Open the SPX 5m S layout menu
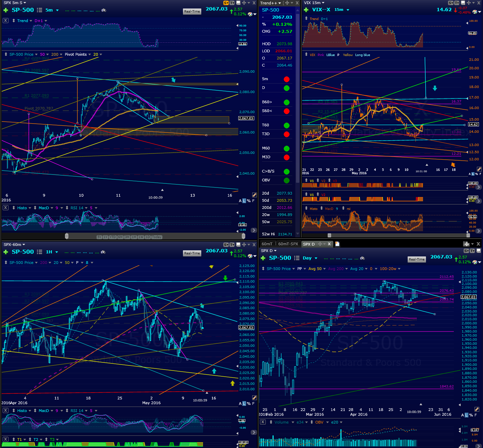Screen dimensions: 483x448 click(15, 3)
